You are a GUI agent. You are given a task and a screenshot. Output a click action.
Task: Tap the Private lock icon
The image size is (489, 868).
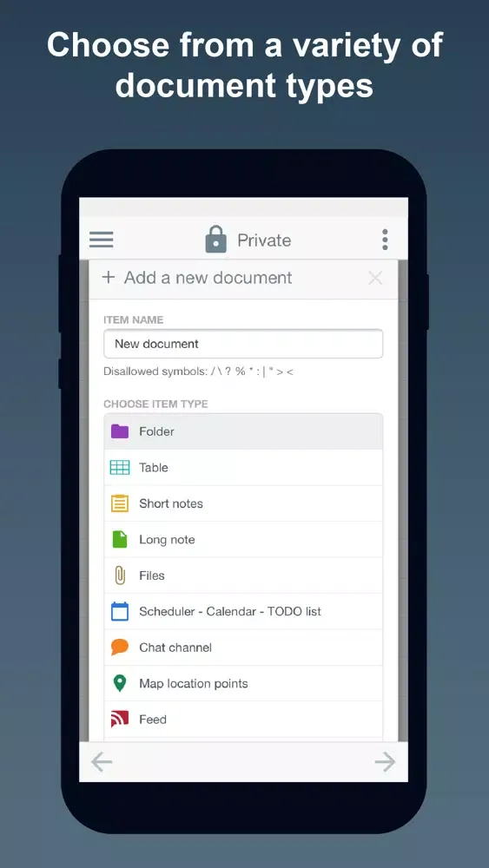pyautogui.click(x=216, y=240)
